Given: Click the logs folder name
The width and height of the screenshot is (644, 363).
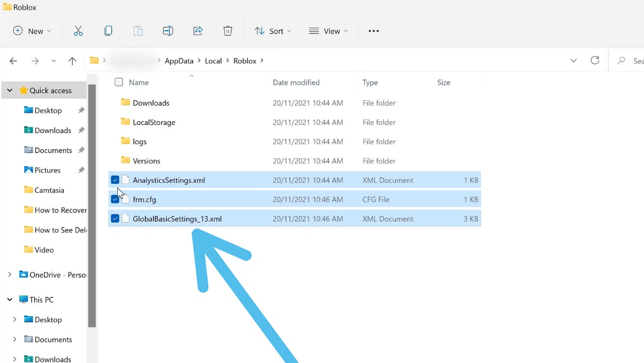Looking at the screenshot, I should point(140,141).
